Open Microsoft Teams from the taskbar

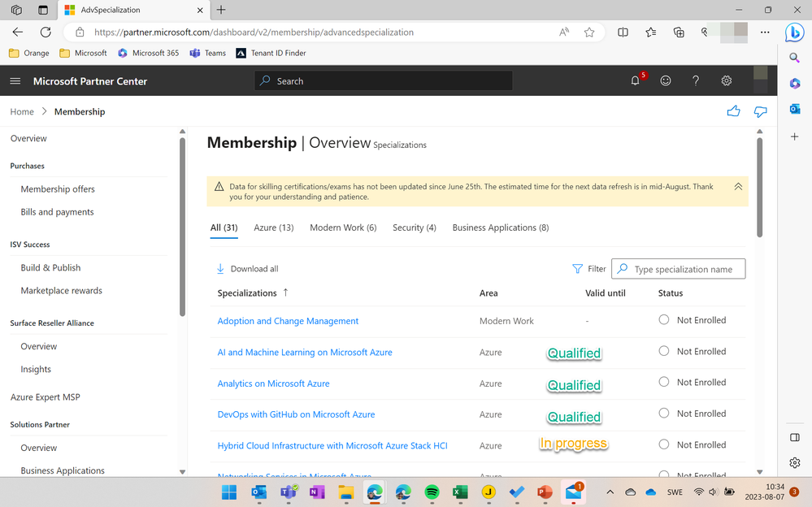click(288, 492)
